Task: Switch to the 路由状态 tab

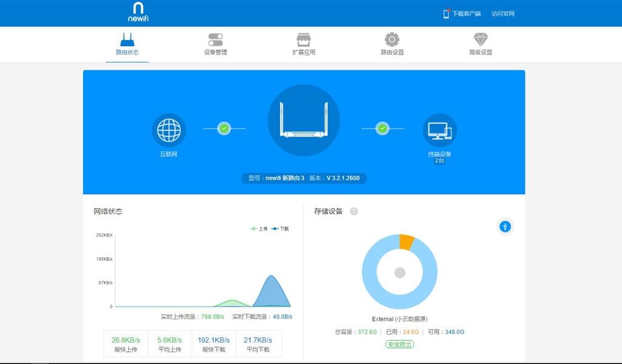Action: pos(127,44)
